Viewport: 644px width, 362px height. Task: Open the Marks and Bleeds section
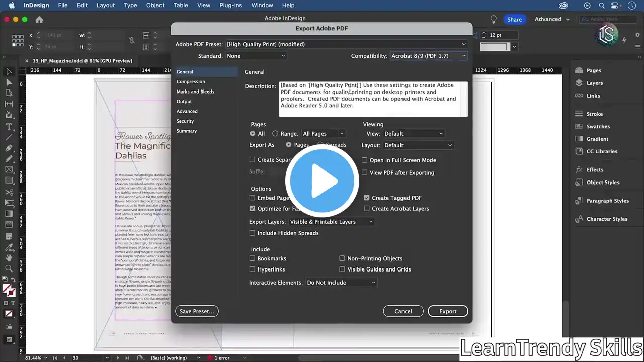point(195,92)
